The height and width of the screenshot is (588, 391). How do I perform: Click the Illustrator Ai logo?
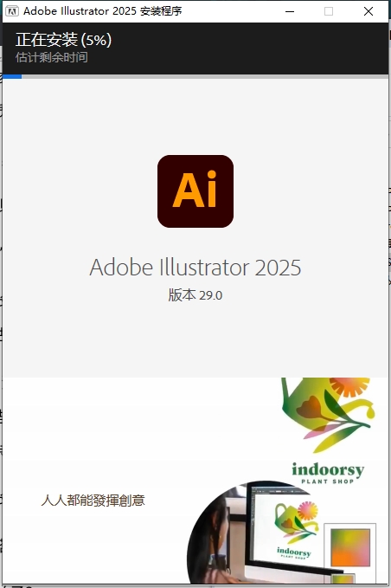pyautogui.click(x=195, y=191)
